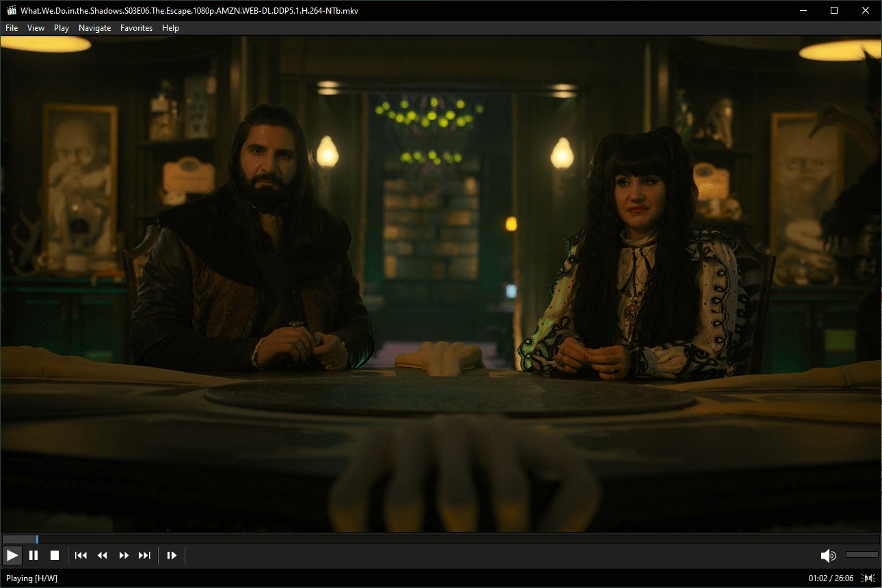882x588 pixels.
Task: Click the MPC-HC app icon in the title bar
Action: tap(10, 10)
